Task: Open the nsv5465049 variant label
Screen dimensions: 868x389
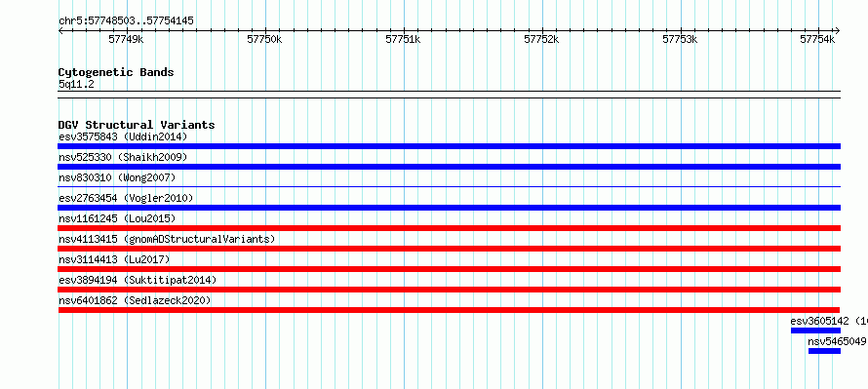Action: (x=837, y=341)
